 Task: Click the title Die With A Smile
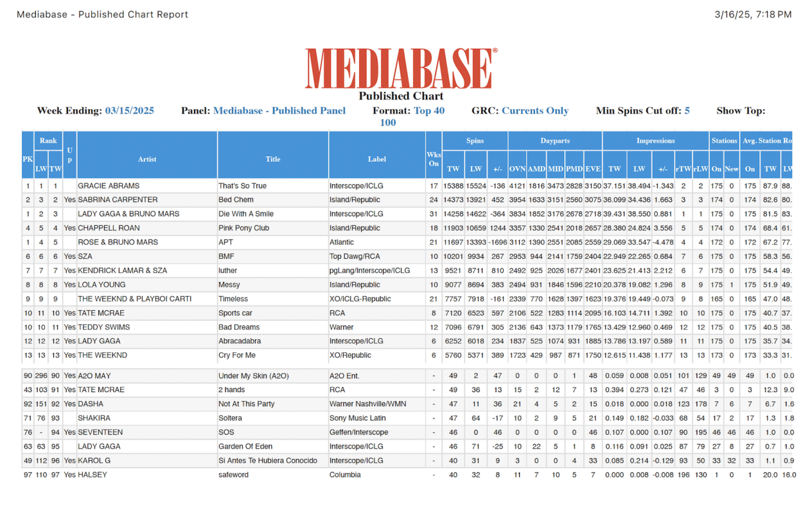[246, 214]
